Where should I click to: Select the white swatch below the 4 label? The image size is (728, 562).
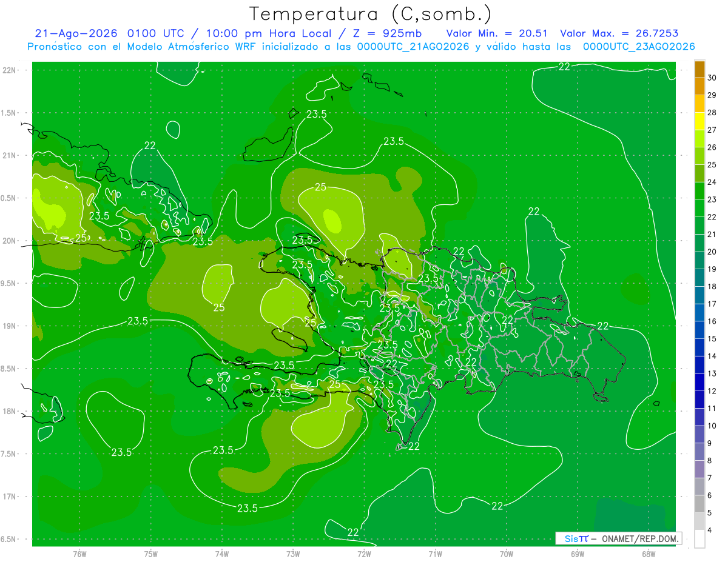pyautogui.click(x=699, y=539)
